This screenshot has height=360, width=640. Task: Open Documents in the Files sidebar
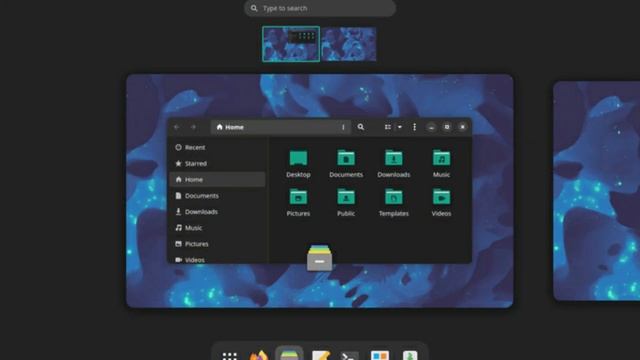pos(217,196)
